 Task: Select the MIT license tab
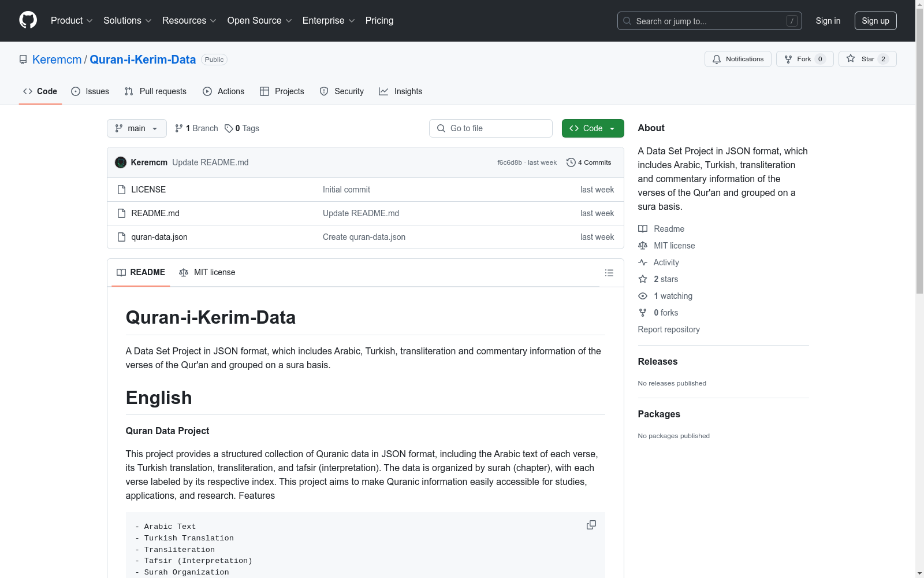pos(207,272)
